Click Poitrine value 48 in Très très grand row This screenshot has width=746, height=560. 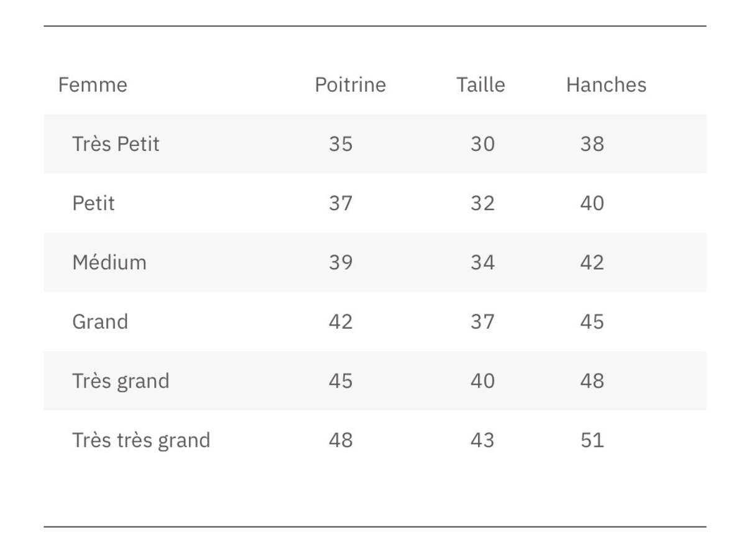[341, 440]
